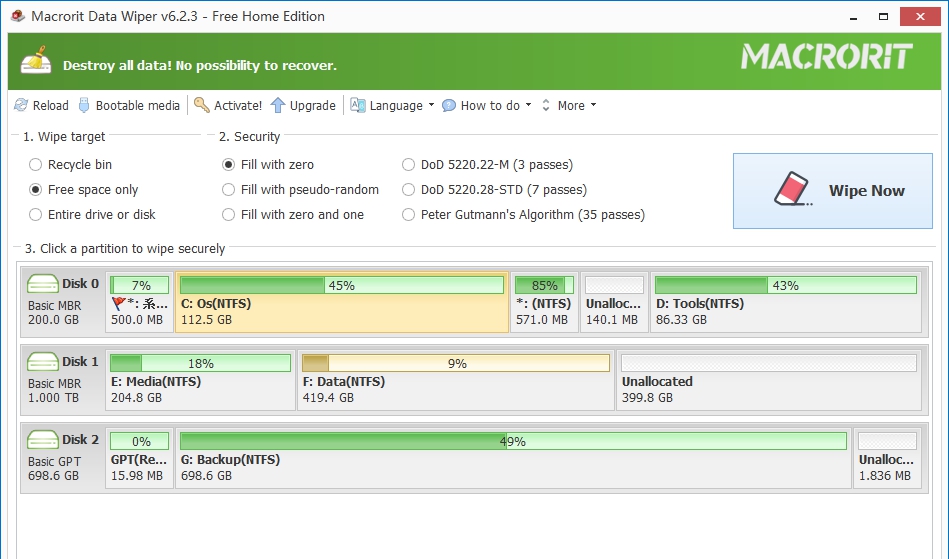
Task: Click the Upgrade arrow icon
Action: tap(278, 105)
